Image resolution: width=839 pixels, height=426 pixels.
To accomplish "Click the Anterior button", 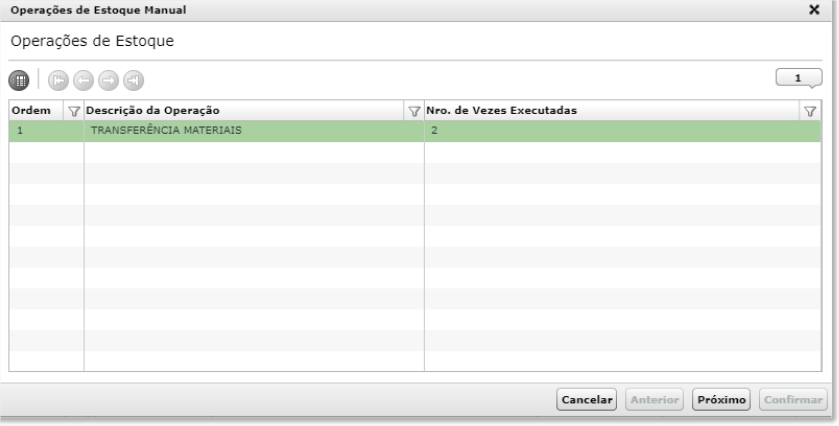I will pyautogui.click(x=654, y=400).
